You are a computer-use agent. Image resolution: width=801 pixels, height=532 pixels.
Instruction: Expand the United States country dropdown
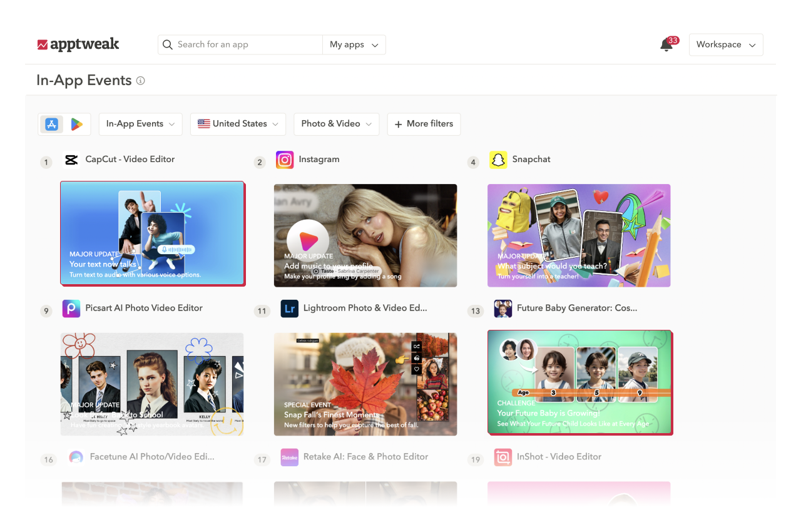238,124
